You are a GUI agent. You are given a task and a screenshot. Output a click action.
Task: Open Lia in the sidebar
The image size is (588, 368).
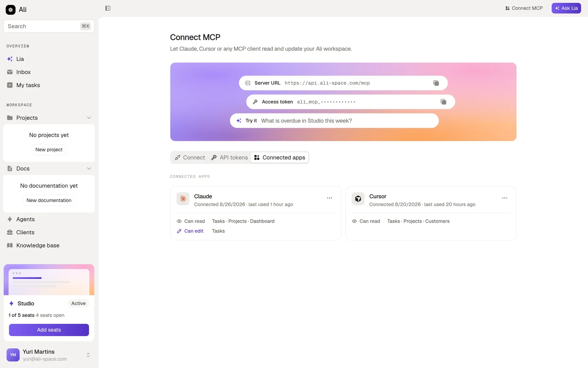[49, 59]
